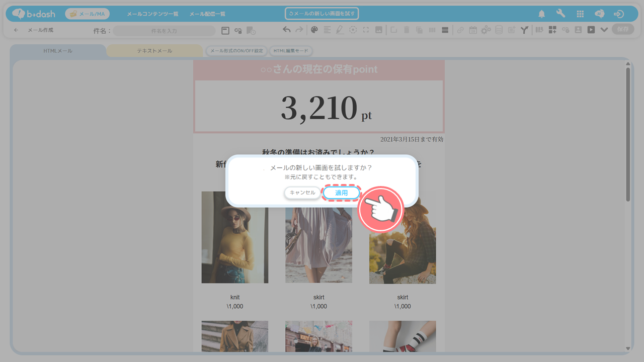Image resolution: width=644 pixels, height=362 pixels.
Task: Select the HTMLメール tab
Action: tap(58, 51)
